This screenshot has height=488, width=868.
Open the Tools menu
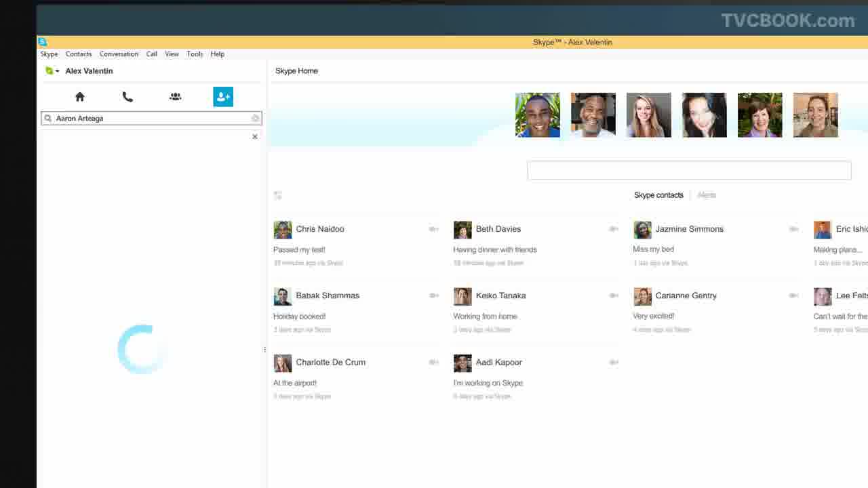point(195,54)
